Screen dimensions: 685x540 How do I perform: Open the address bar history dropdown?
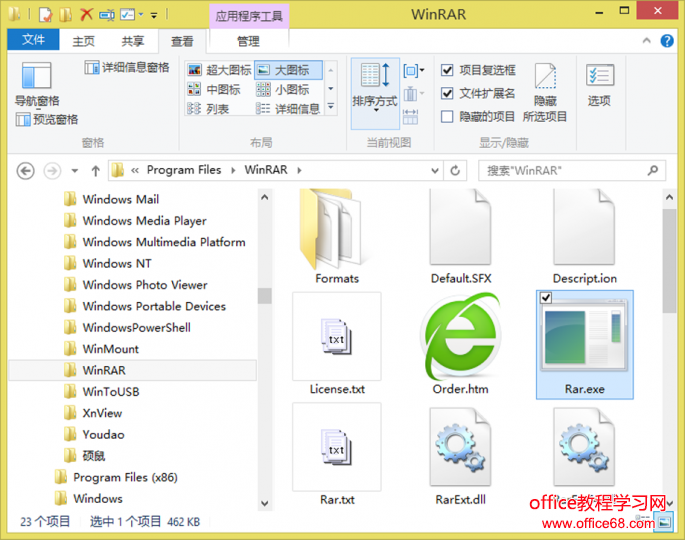coord(435,170)
